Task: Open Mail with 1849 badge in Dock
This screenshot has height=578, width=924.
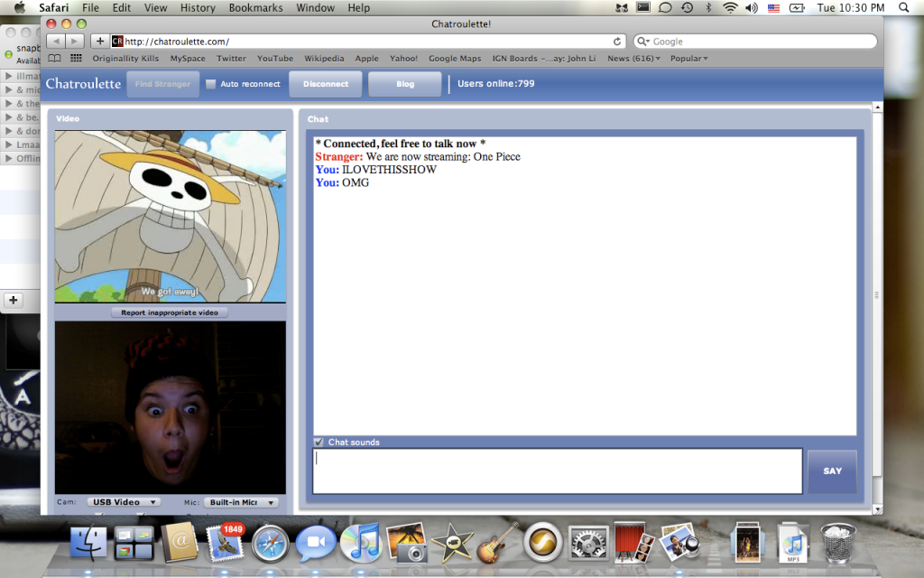Action: coord(225,542)
